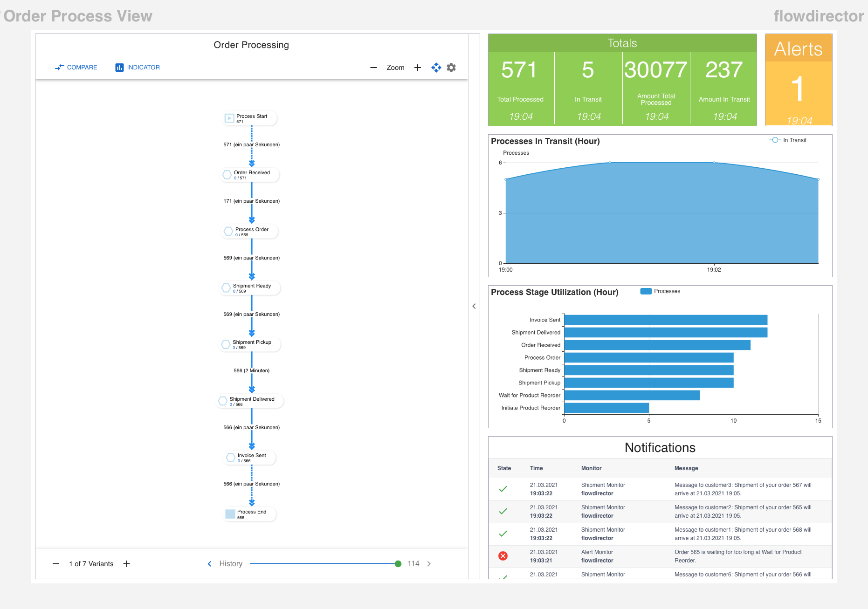This screenshot has width=868, height=609.
Task: Step history back with left chevron
Action: click(209, 564)
